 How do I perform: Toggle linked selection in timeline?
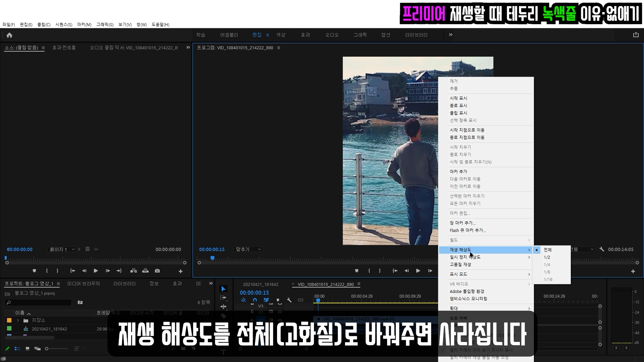click(x=266, y=300)
